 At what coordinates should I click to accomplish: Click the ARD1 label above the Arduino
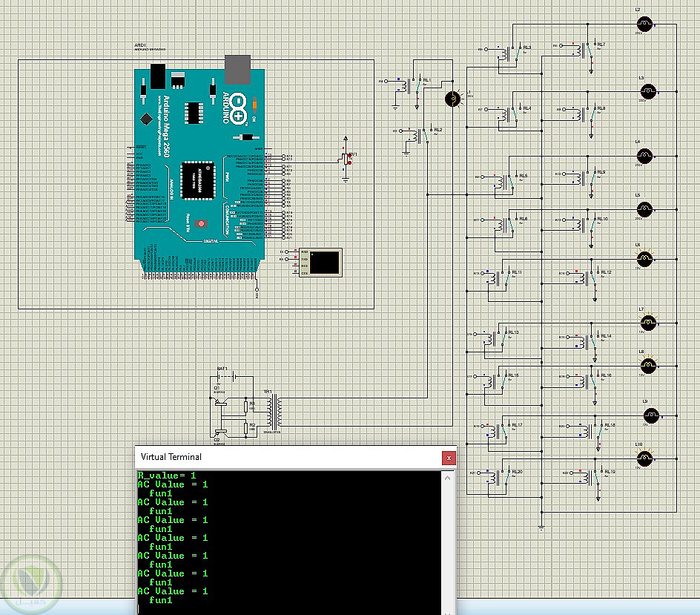[x=140, y=45]
